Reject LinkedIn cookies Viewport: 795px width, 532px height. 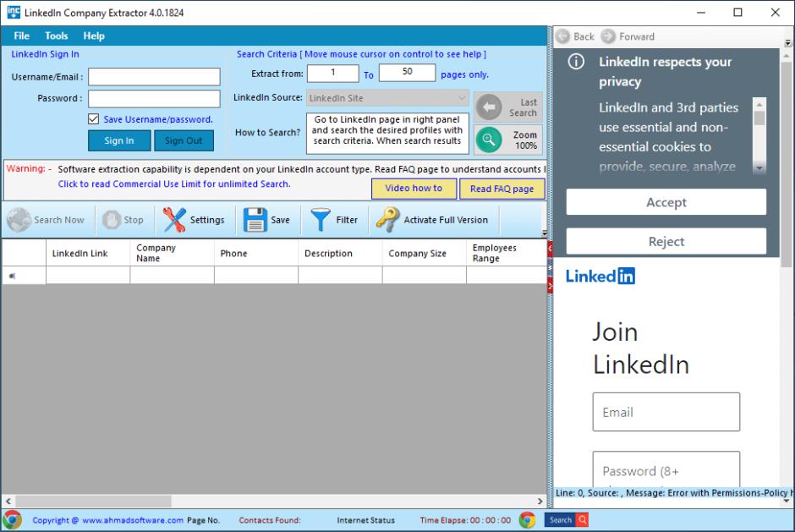tap(666, 241)
